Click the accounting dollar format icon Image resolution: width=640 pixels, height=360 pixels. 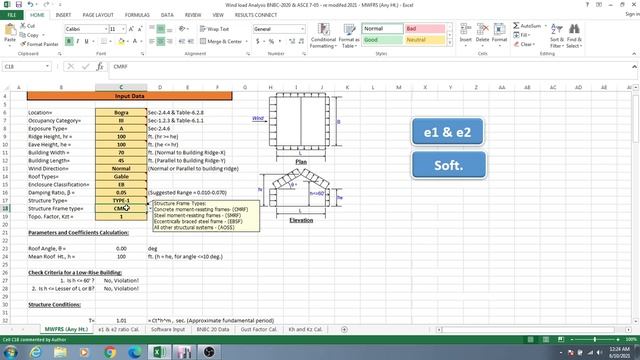click(x=258, y=41)
